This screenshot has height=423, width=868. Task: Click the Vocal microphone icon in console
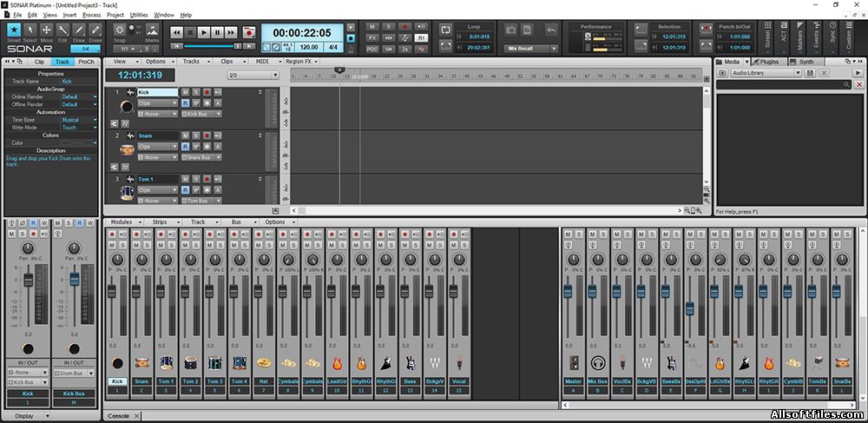click(x=458, y=364)
